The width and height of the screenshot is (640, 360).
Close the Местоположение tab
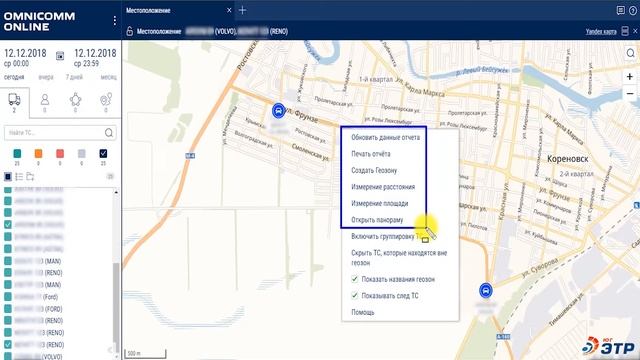[x=229, y=10]
